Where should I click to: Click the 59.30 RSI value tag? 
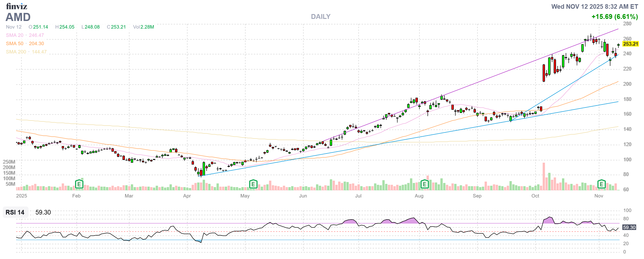629,227
